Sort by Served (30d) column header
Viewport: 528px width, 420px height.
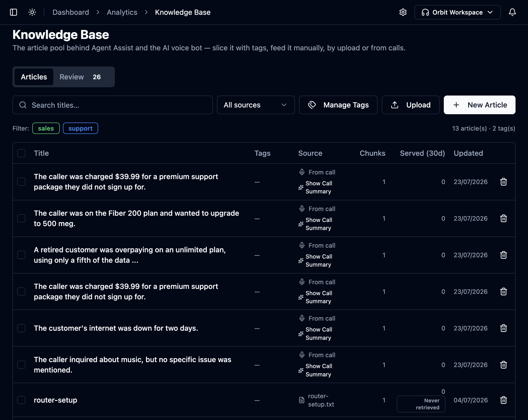pos(423,153)
